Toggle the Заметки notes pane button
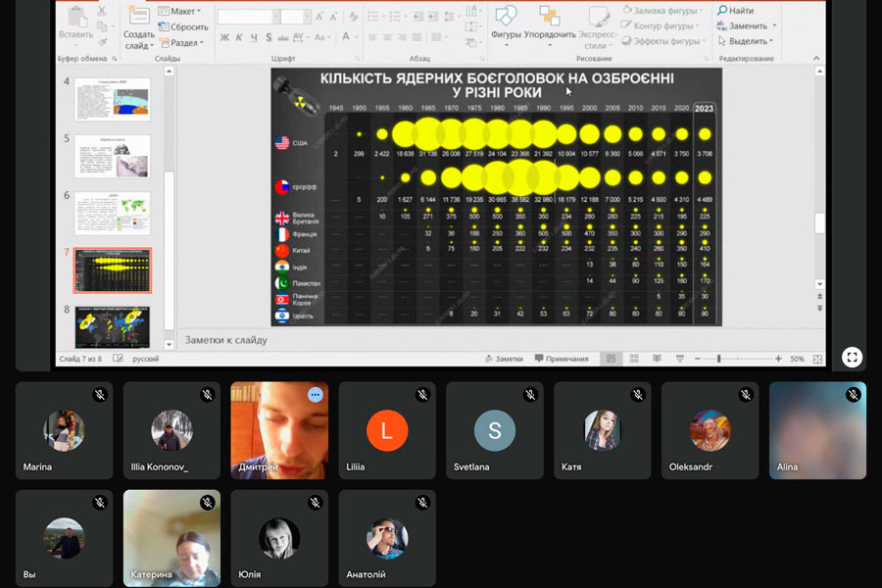This screenshot has width=882, height=588. tap(503, 359)
